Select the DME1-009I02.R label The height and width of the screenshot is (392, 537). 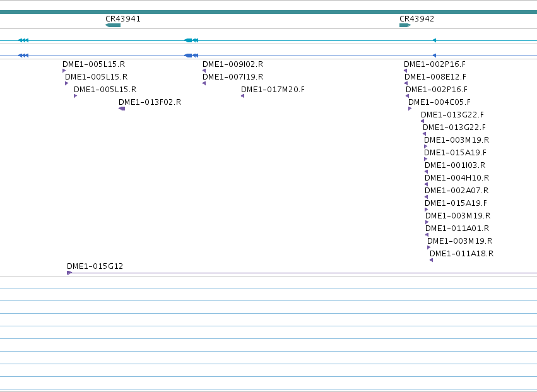tap(233, 64)
